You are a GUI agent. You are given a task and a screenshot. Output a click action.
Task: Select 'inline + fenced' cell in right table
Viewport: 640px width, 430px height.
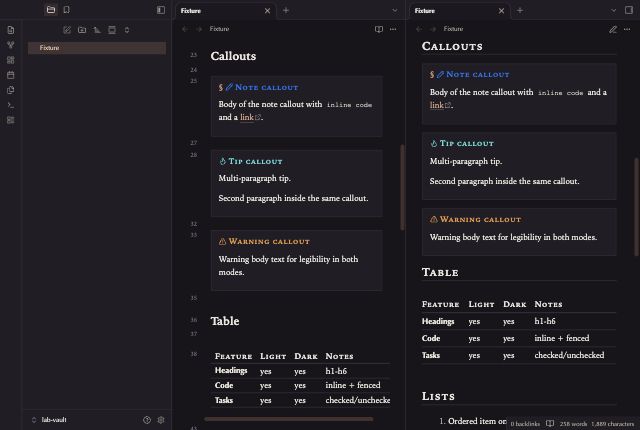[562, 338]
